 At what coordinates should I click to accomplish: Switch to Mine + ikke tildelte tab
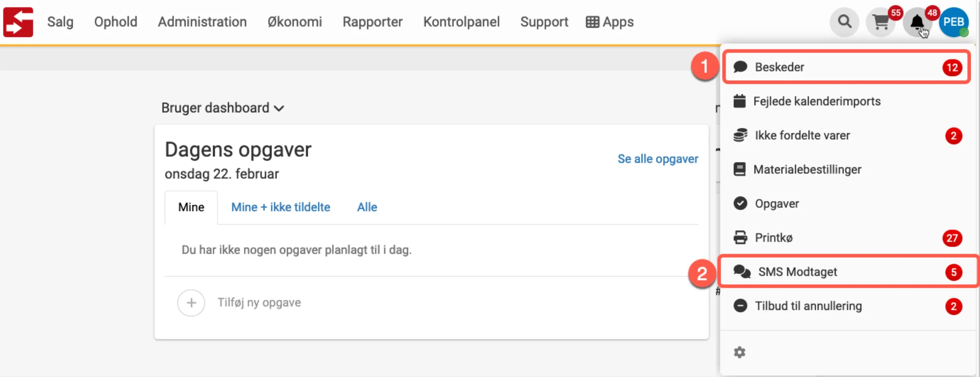click(x=280, y=207)
